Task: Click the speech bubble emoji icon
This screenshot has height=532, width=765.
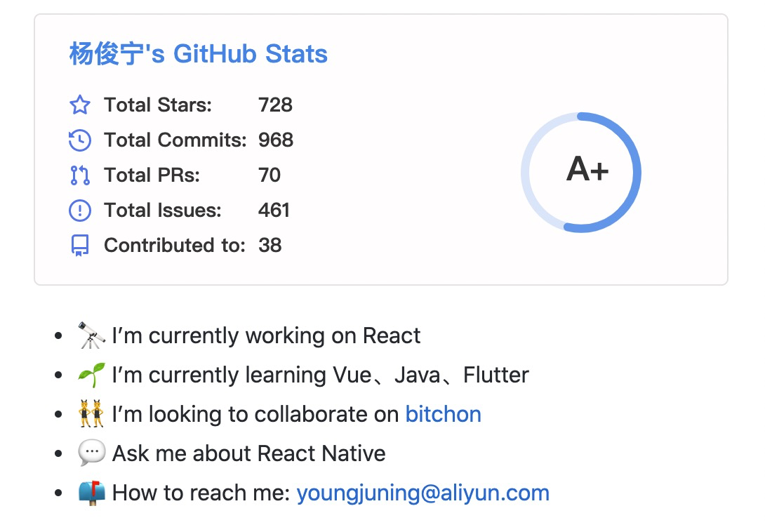Action: pyautogui.click(x=91, y=453)
